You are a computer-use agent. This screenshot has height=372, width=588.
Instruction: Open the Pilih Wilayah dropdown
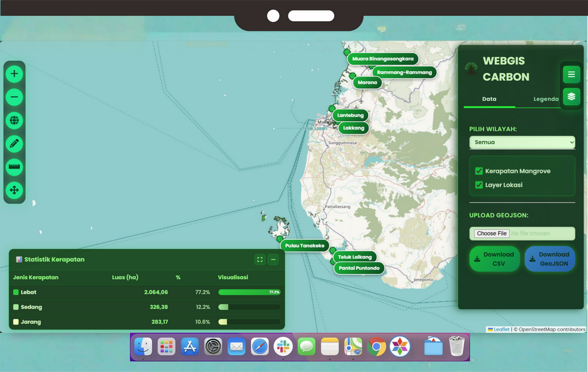522,142
